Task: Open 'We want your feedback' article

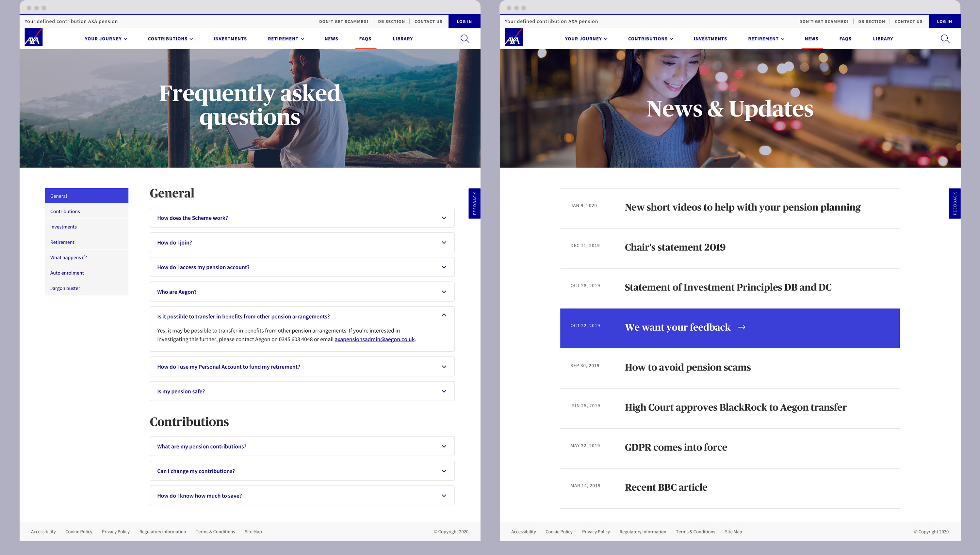Action: tap(729, 328)
